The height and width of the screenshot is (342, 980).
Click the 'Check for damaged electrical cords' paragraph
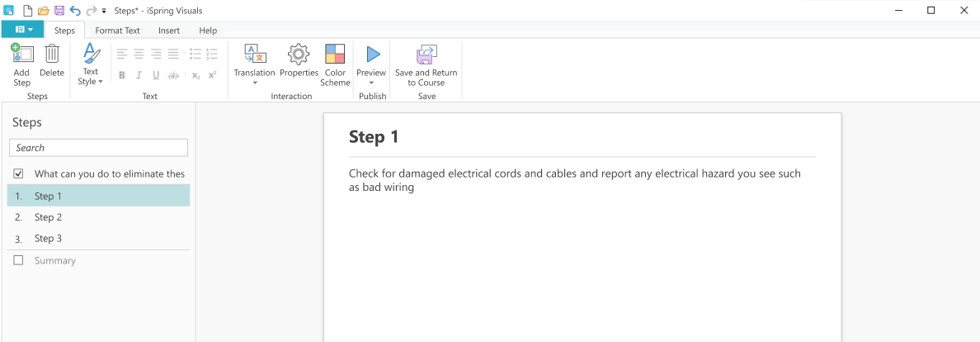tap(575, 180)
